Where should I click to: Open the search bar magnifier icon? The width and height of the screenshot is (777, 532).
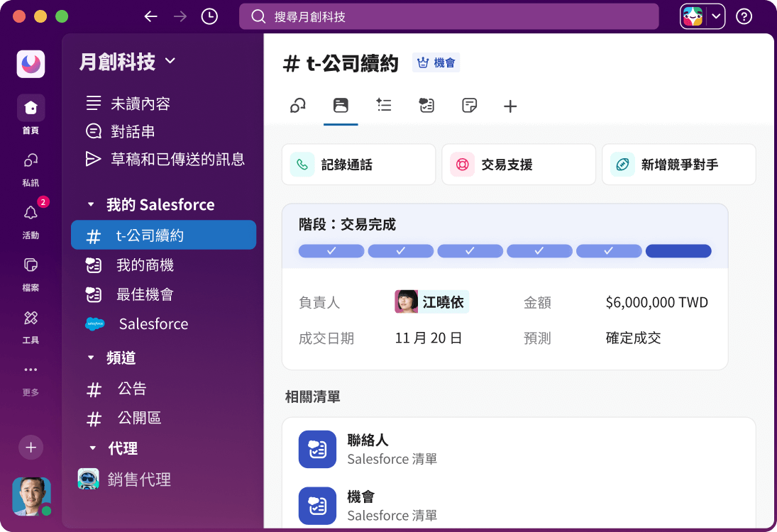[x=258, y=16]
